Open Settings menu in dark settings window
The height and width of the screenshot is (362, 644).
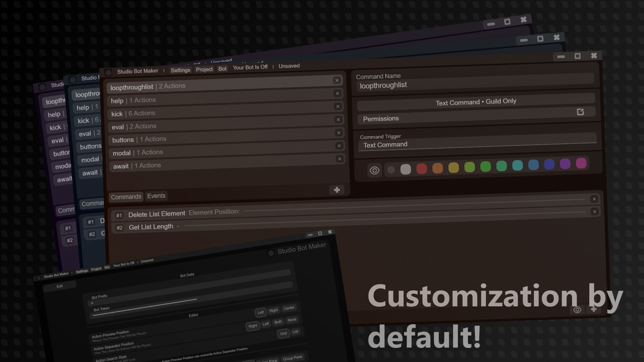point(82,271)
